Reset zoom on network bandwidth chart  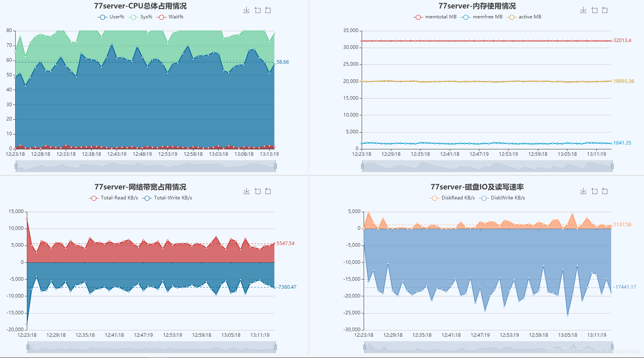268,191
